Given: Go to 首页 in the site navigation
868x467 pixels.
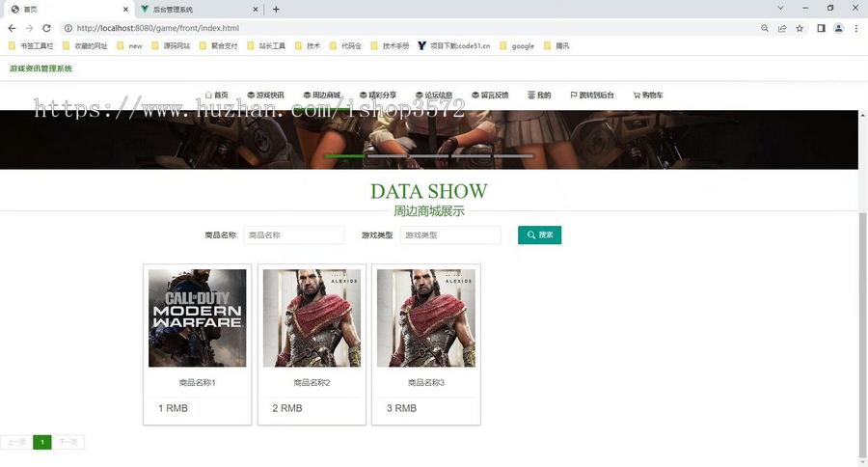Looking at the screenshot, I should point(216,96).
